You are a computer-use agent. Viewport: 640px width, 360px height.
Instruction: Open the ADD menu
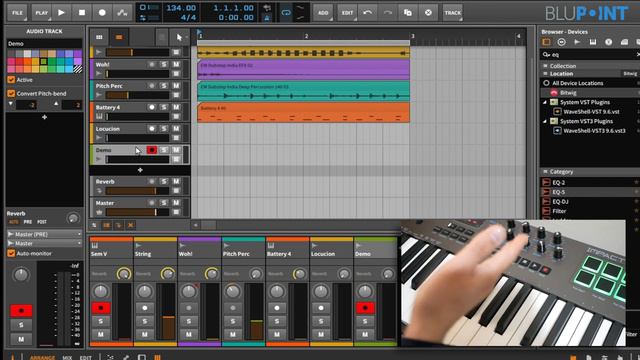(323, 13)
